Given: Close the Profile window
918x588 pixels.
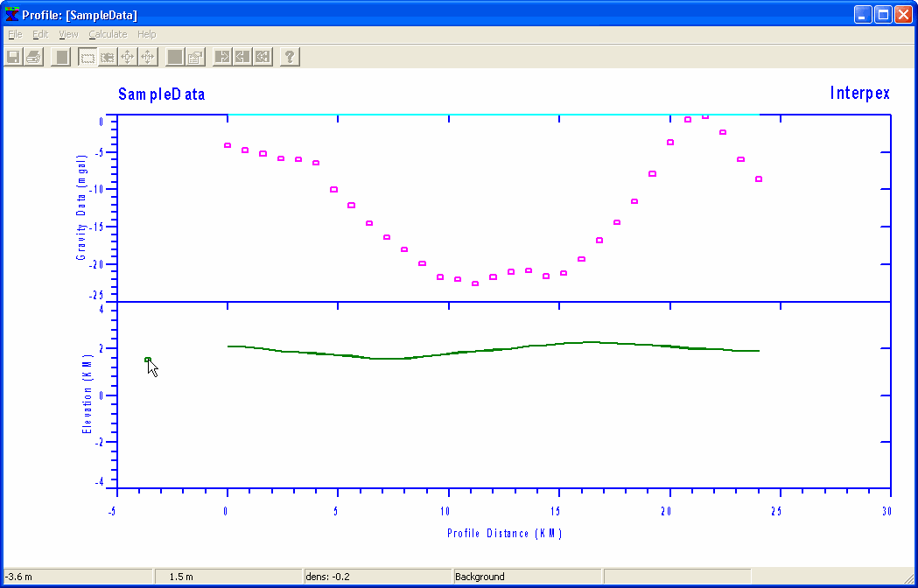Looking at the screenshot, I should [x=903, y=15].
